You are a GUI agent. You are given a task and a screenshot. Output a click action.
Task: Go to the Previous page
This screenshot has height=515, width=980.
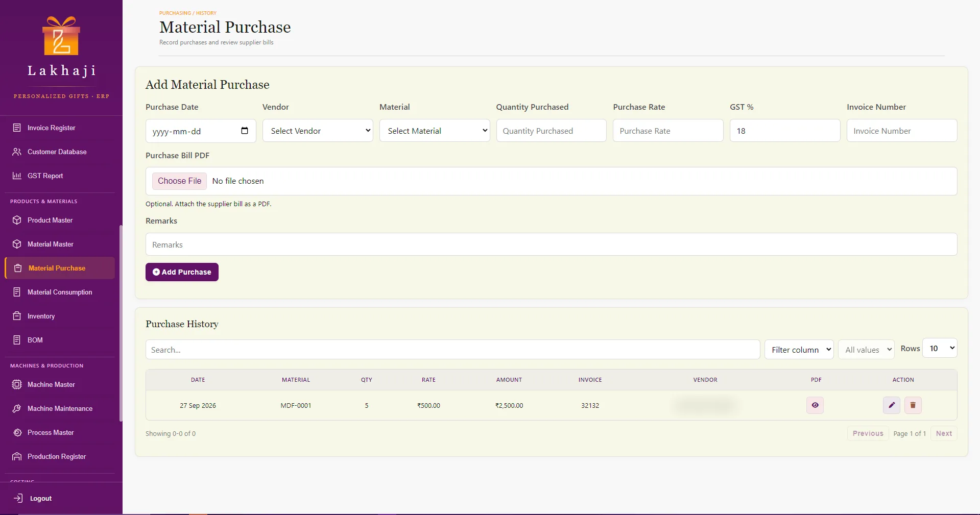click(868, 433)
